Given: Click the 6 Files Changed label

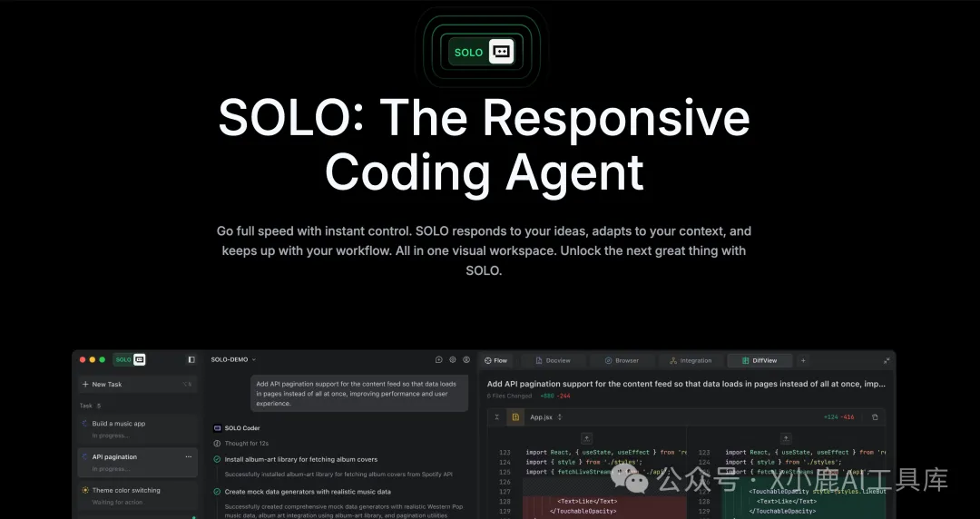Looking at the screenshot, I should point(509,396).
